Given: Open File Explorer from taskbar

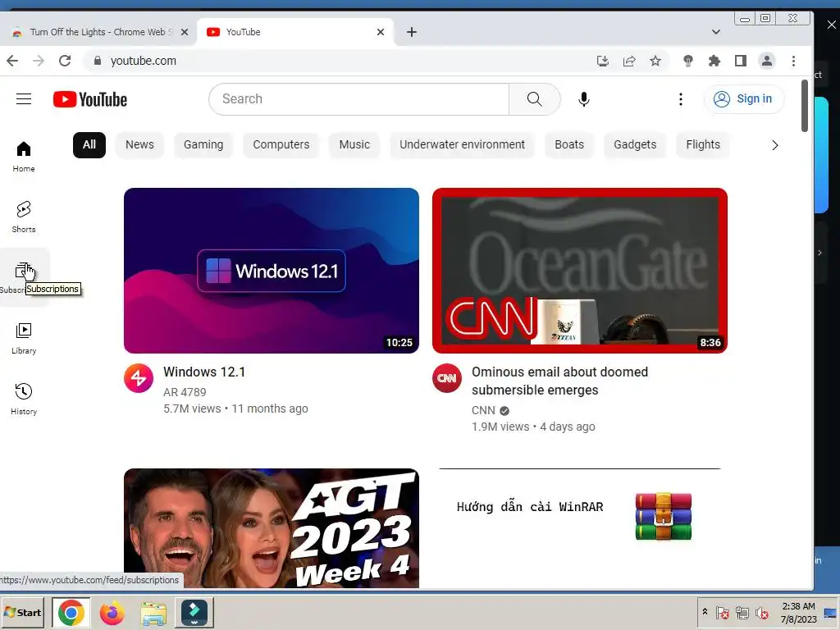Looking at the screenshot, I should 153,613.
